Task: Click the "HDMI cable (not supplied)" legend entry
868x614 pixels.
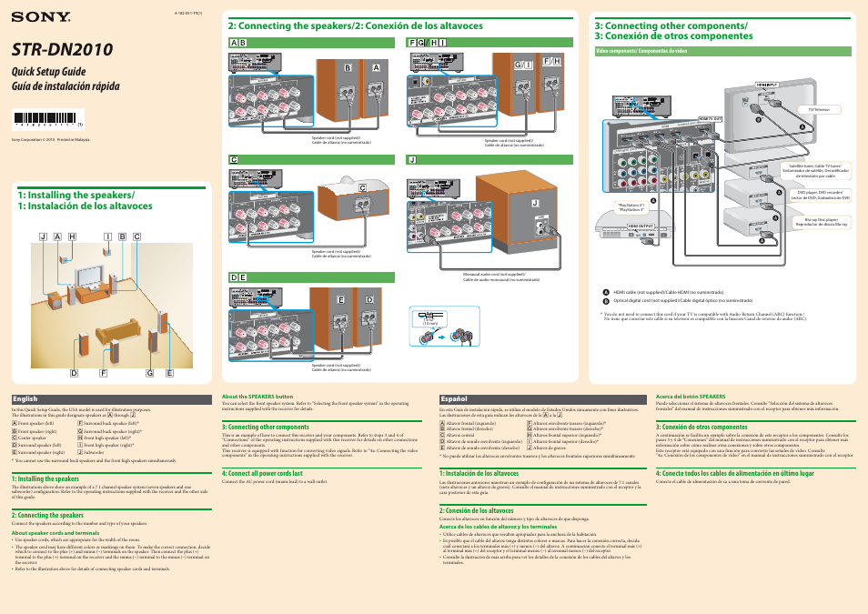Action: [663, 292]
